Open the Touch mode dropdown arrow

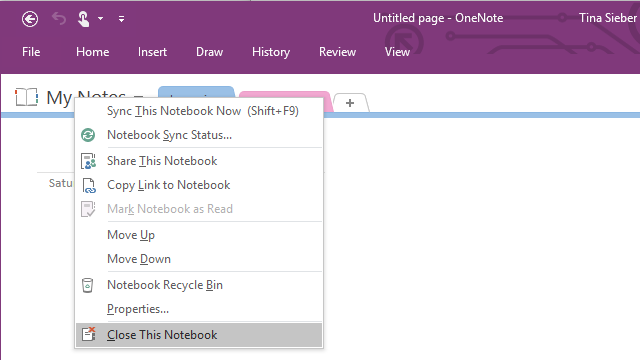100,19
